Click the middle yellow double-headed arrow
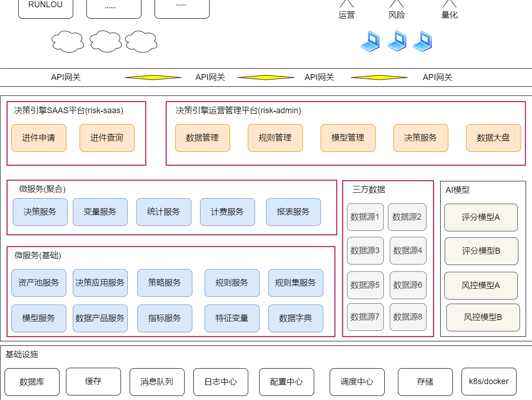Viewport: 532px width, 400px height. [266, 77]
